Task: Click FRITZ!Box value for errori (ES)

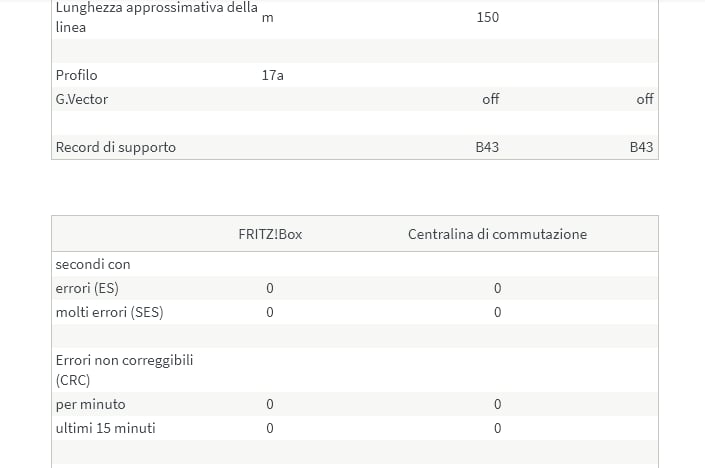Action: pyautogui.click(x=270, y=288)
